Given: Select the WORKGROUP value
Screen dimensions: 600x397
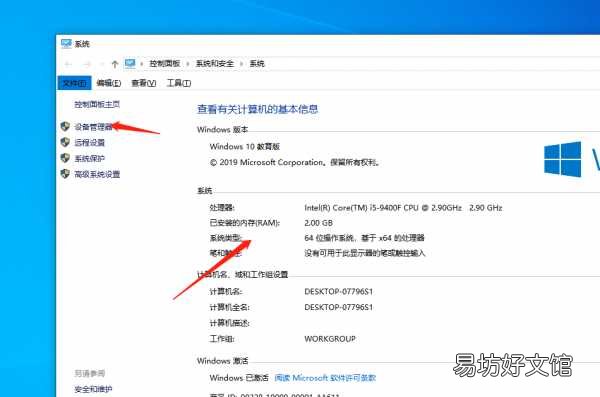Looking at the screenshot, I should [x=330, y=339].
